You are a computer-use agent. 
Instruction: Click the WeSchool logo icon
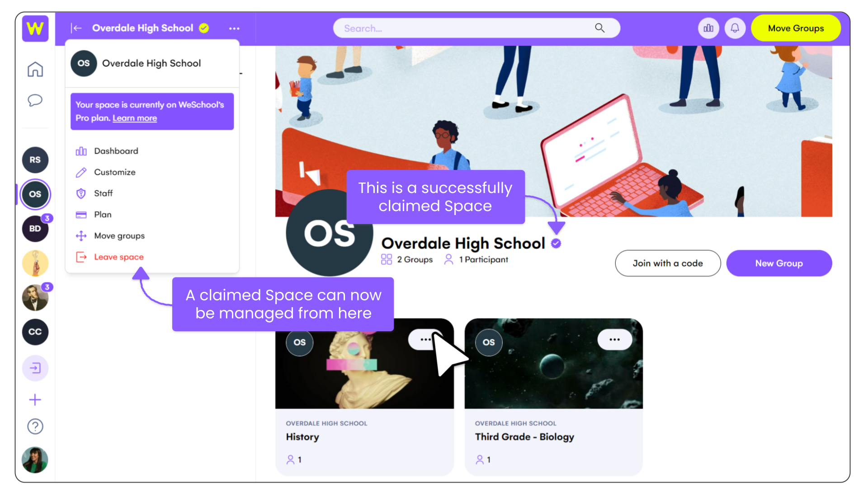(x=35, y=28)
